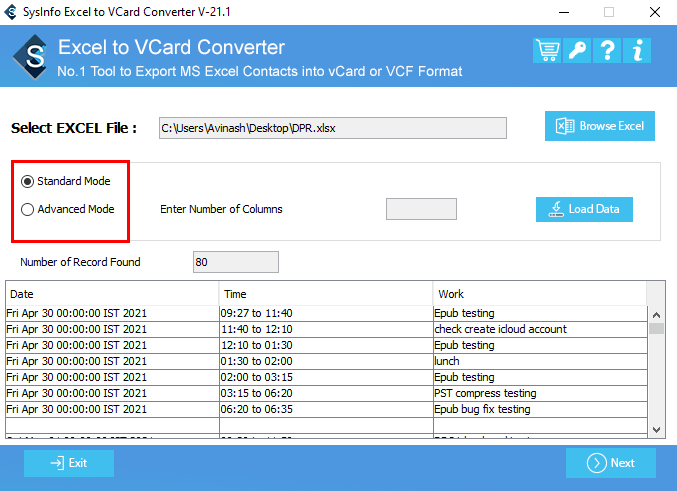Viewport: 677px width, 491px height.
Task: Proceed with the Next button
Action: [611, 463]
